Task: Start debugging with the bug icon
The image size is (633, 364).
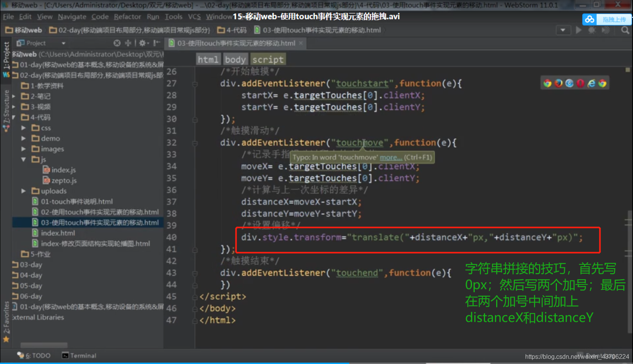Action: (592, 30)
